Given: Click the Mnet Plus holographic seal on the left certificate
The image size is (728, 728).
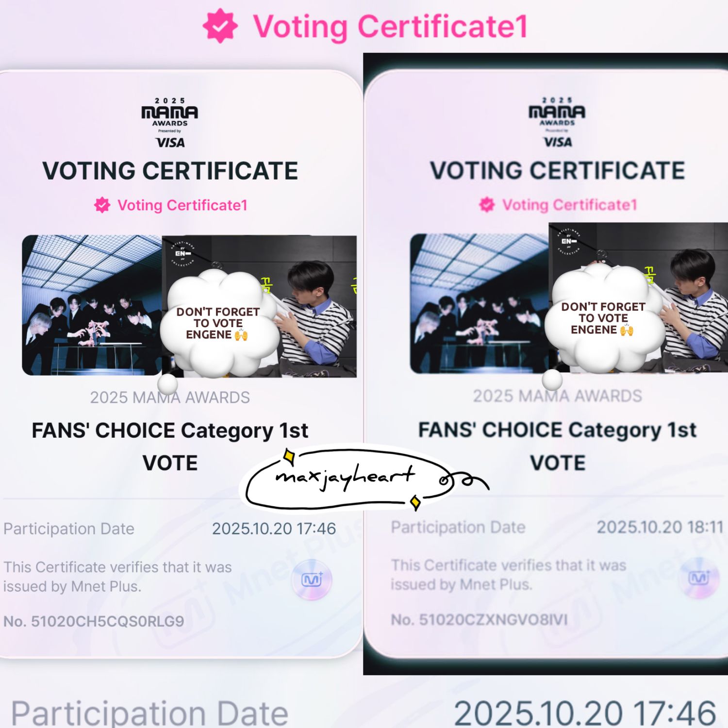Looking at the screenshot, I should (x=312, y=579).
